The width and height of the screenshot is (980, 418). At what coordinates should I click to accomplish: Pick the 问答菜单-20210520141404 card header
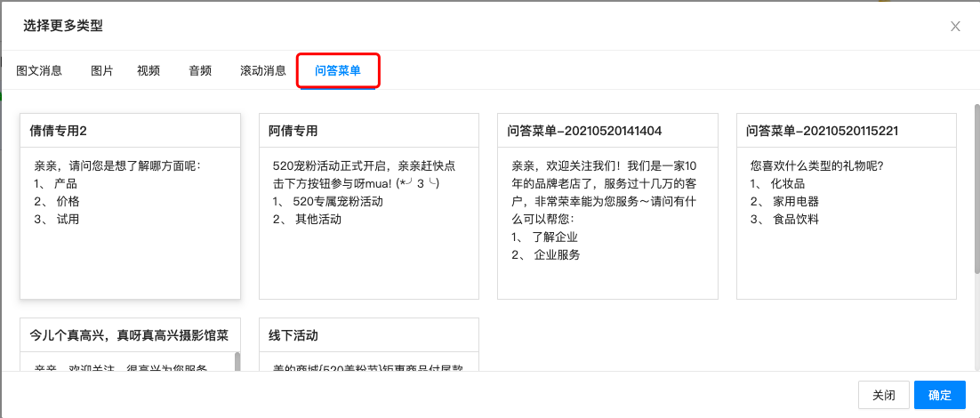pyautogui.click(x=584, y=131)
